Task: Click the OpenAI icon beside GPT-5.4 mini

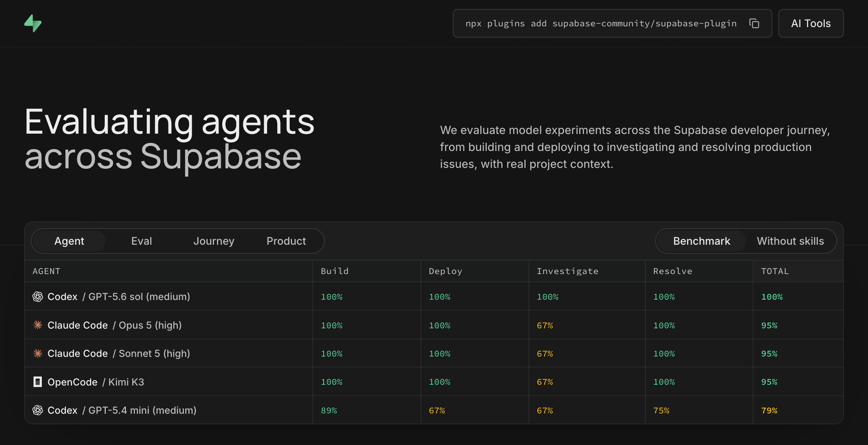Action: [38, 410]
